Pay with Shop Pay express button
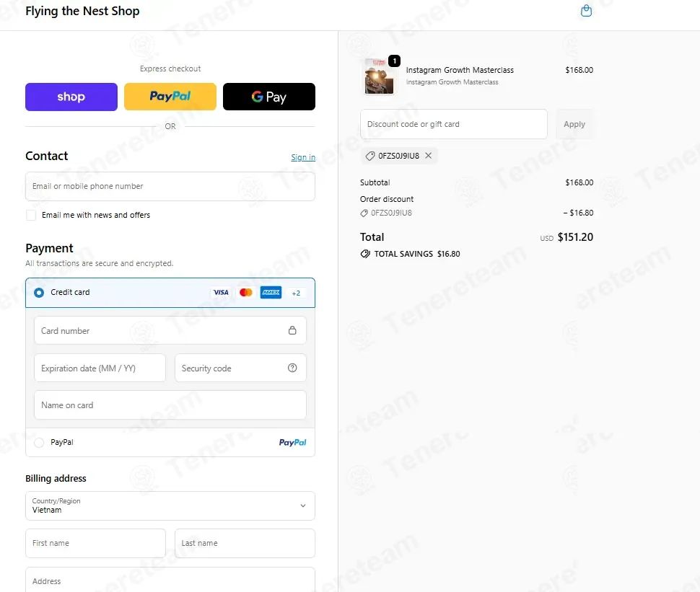The image size is (700, 592). pyautogui.click(x=71, y=97)
